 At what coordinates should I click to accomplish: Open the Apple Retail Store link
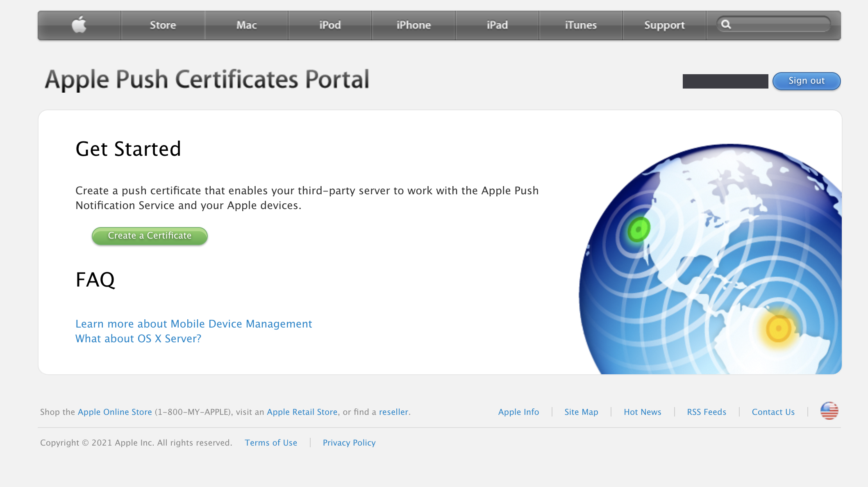click(302, 412)
